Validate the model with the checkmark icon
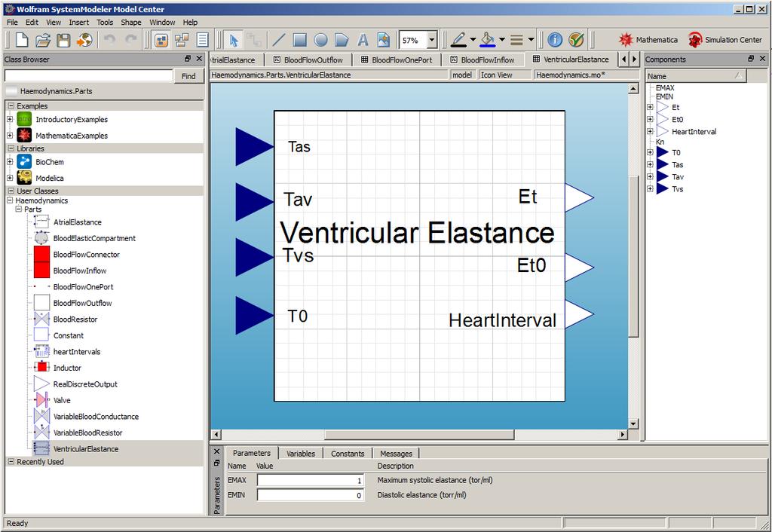This screenshot has width=772, height=532. coord(575,40)
